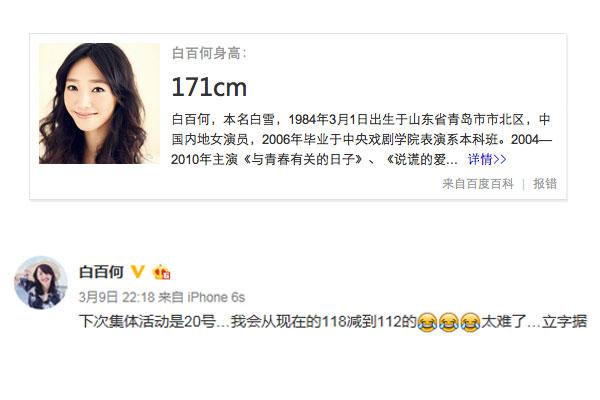600x400 pixels.
Task: Click the first laughing-crying emoji
Action: tap(427, 322)
